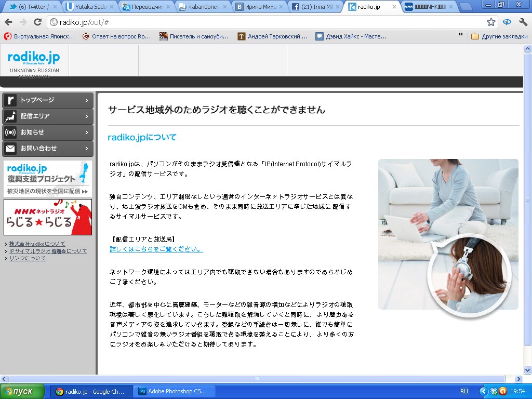Open the Дэвид Хайкс - Масте… bookmark
The height and width of the screenshot is (399, 532).
351,36
